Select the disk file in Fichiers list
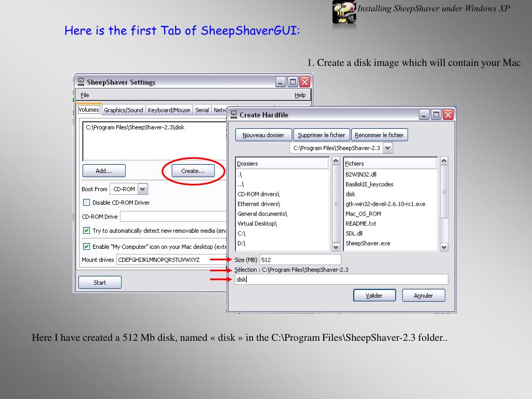This screenshot has width=532, height=399. click(x=350, y=194)
